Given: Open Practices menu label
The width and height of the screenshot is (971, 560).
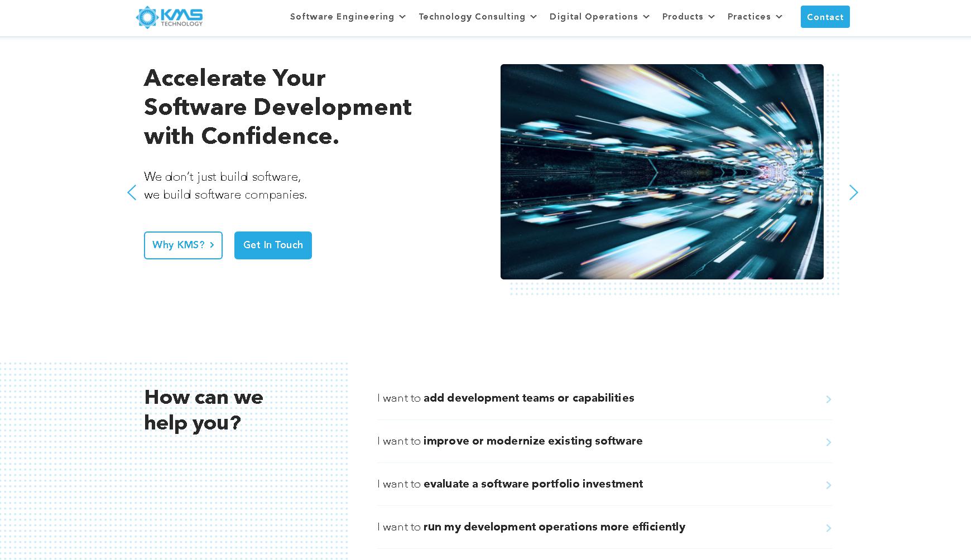Looking at the screenshot, I should [x=749, y=17].
